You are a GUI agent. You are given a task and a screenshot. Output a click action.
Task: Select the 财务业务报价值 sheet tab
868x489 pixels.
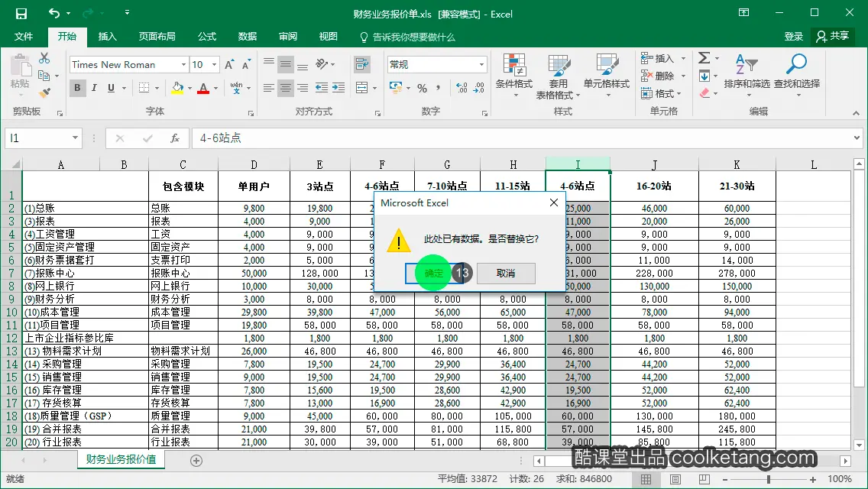pos(121,460)
